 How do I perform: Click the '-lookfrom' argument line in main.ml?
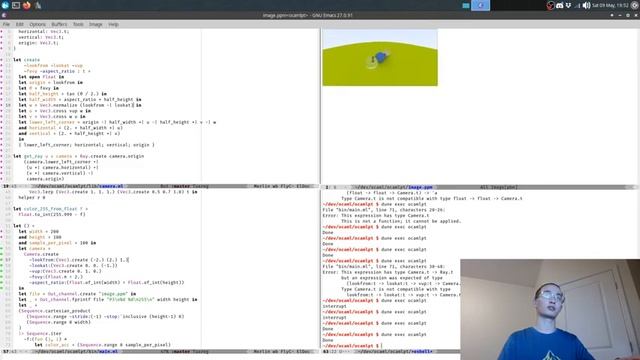point(79,260)
